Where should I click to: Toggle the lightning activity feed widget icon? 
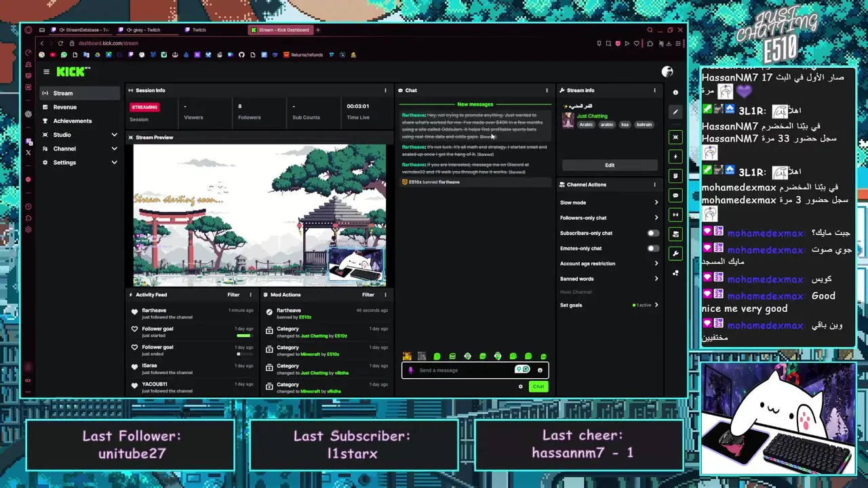[675, 157]
